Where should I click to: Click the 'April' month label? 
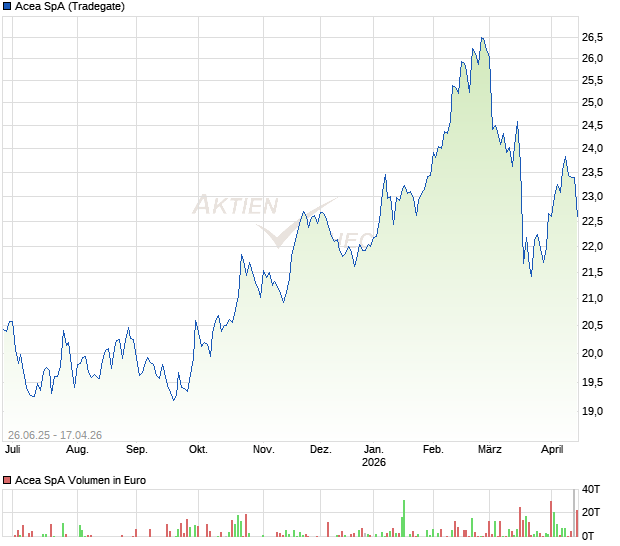(x=552, y=450)
